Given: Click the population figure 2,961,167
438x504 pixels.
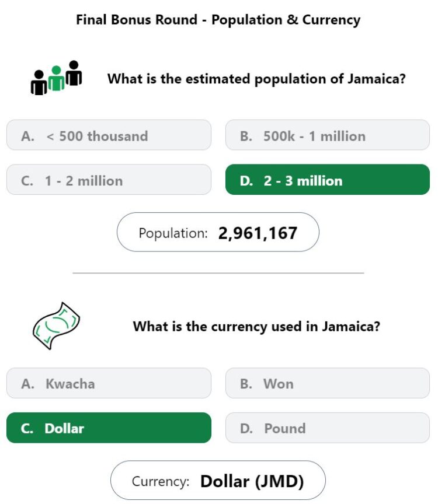Looking at the screenshot, I should click(x=258, y=233).
